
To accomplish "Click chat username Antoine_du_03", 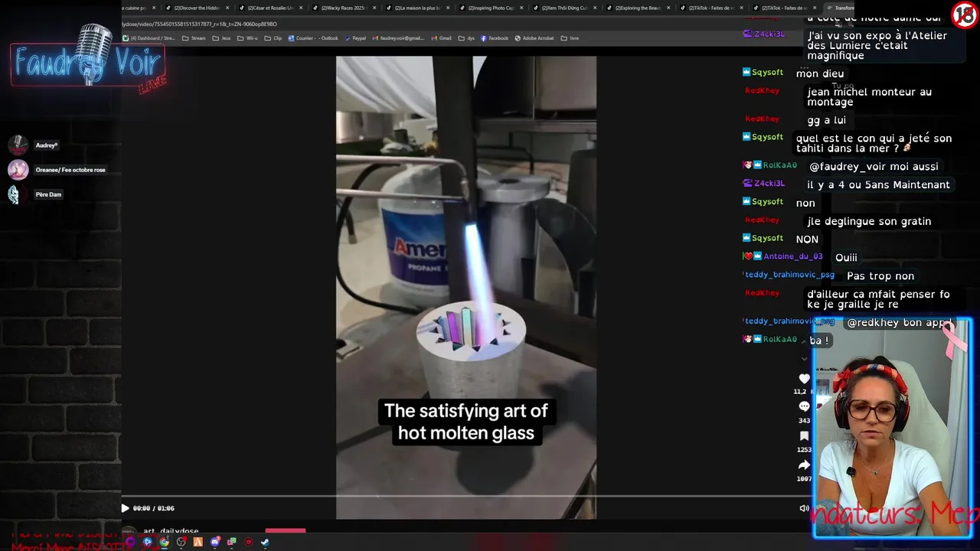I will tap(792, 256).
